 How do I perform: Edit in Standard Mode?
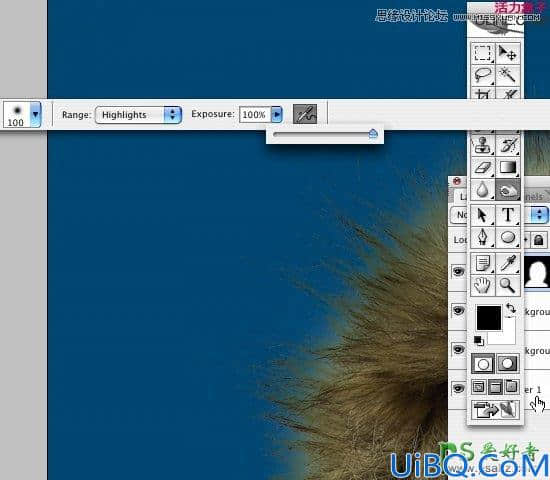(483, 364)
